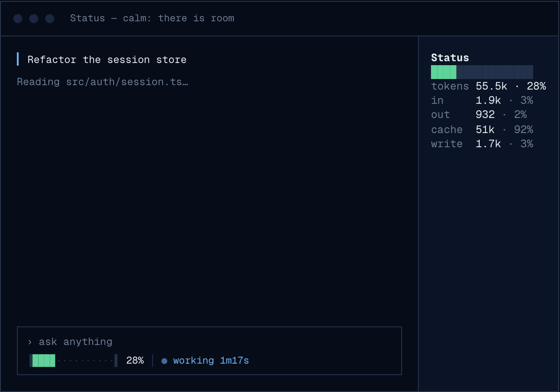Click the context usage bar in prompt box

tap(73, 360)
